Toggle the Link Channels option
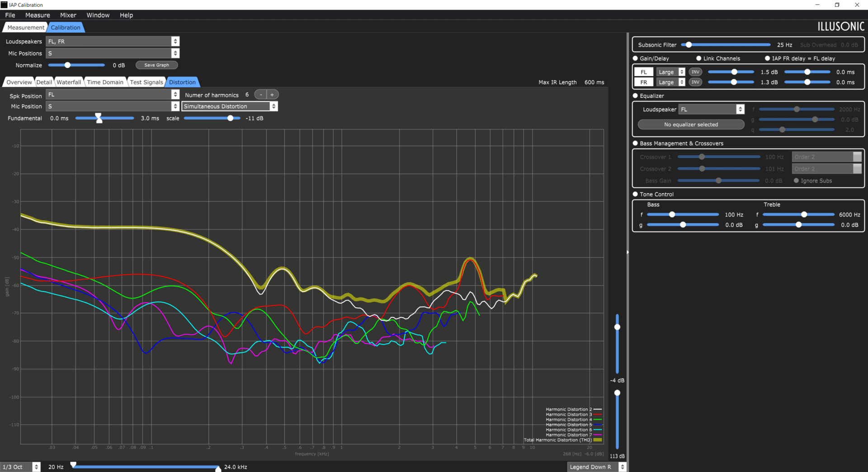The image size is (868, 472). click(x=698, y=58)
